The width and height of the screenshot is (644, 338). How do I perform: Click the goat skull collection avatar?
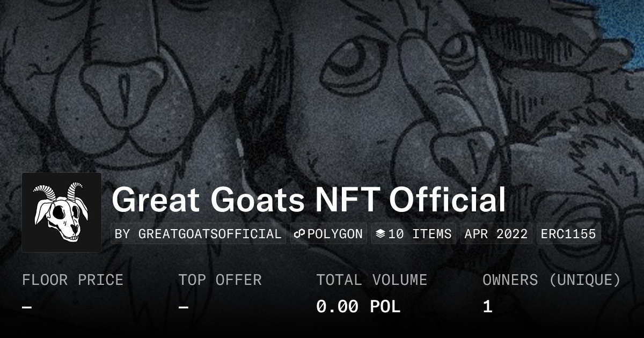(62, 212)
